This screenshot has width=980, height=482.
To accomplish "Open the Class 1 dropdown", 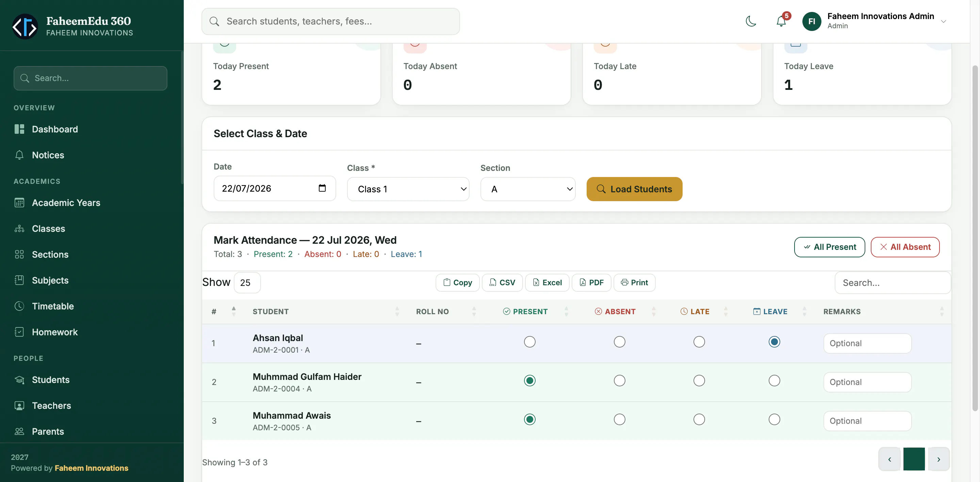I will [408, 189].
